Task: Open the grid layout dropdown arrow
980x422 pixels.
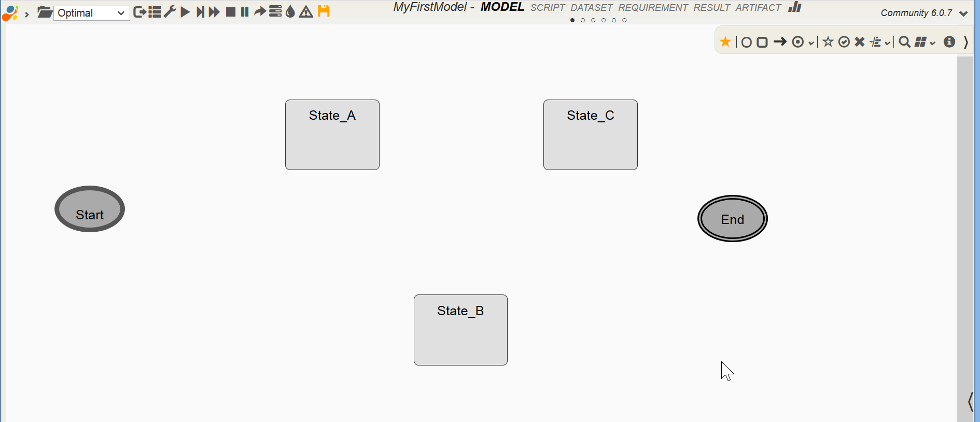Action: [x=933, y=44]
